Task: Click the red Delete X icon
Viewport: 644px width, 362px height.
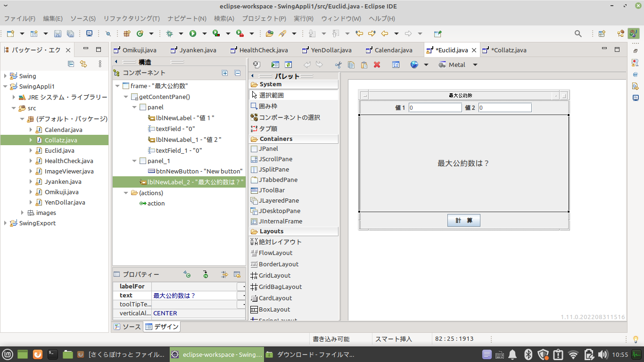Action: [x=377, y=65]
